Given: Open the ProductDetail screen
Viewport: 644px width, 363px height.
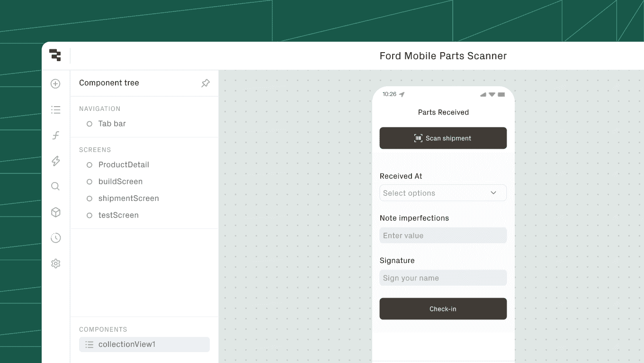Looking at the screenshot, I should 124,164.
